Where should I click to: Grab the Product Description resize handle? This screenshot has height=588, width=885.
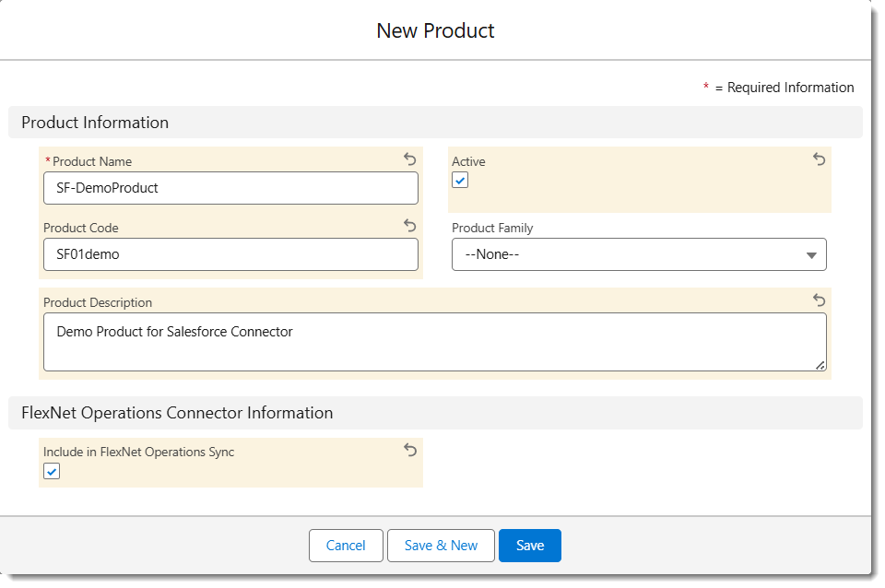tap(820, 366)
